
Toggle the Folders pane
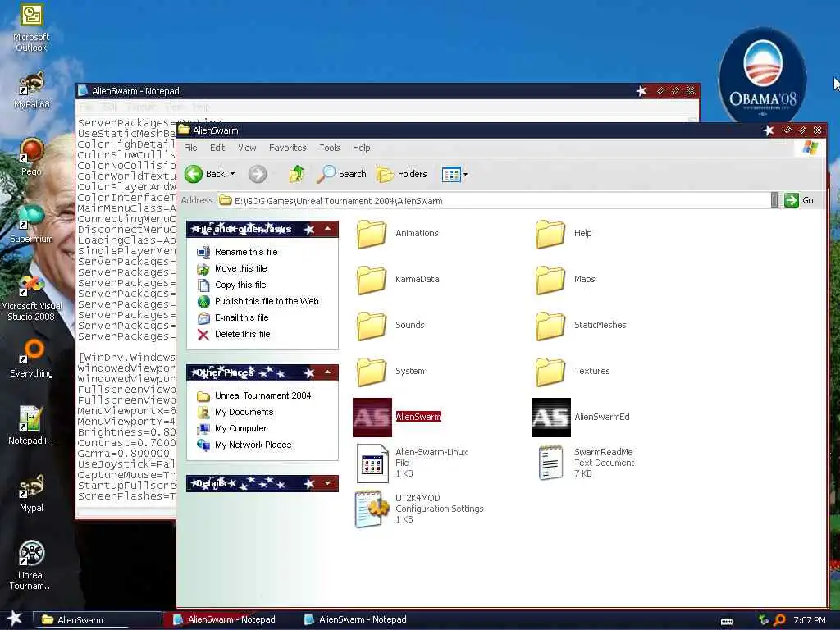click(402, 174)
